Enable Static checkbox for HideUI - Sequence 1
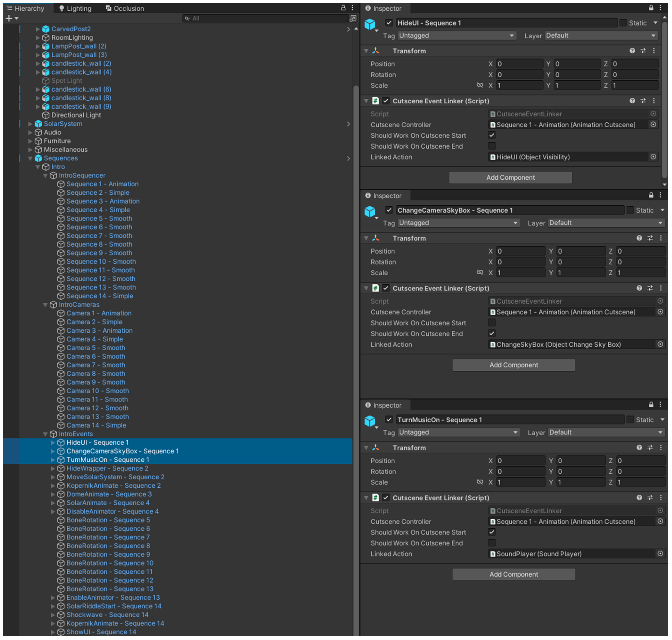The width and height of the screenshot is (672, 640). pyautogui.click(x=623, y=23)
